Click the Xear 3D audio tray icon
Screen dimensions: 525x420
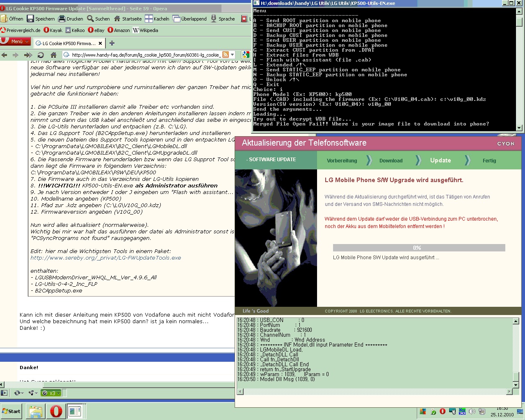tap(462, 411)
